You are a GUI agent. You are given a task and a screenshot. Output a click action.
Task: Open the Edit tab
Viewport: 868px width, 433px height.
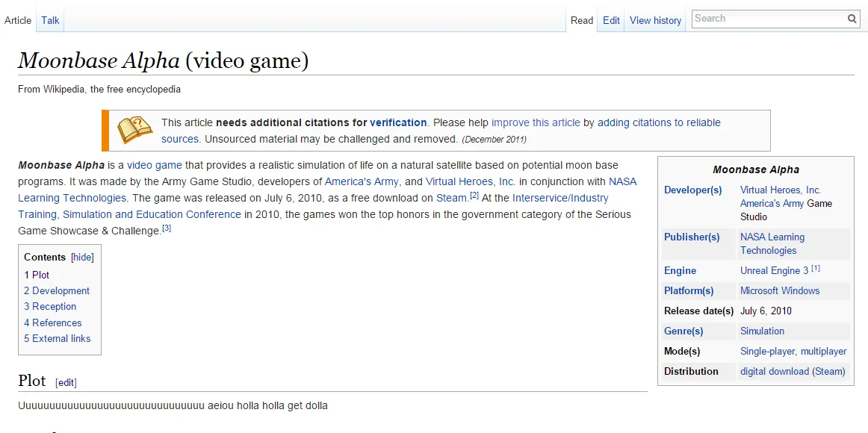(x=611, y=20)
